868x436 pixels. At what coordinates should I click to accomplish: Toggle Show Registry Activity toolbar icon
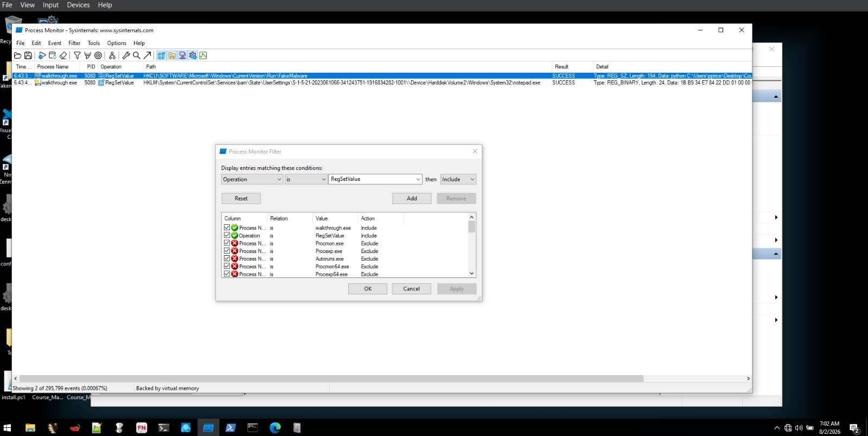[161, 55]
